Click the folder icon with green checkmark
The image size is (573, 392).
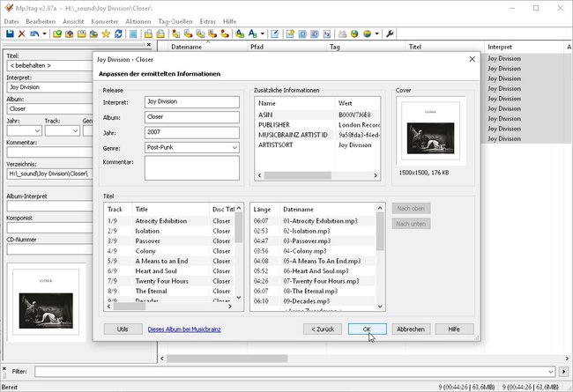(57, 34)
